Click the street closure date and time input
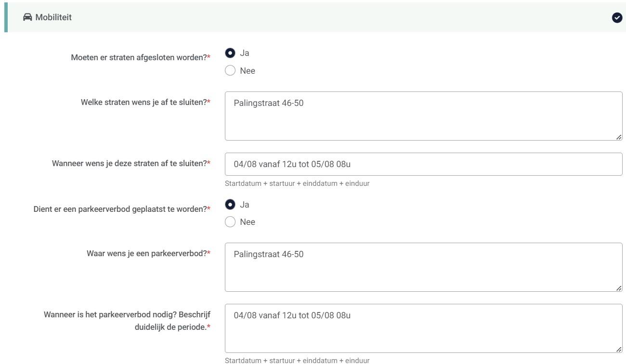 point(423,164)
